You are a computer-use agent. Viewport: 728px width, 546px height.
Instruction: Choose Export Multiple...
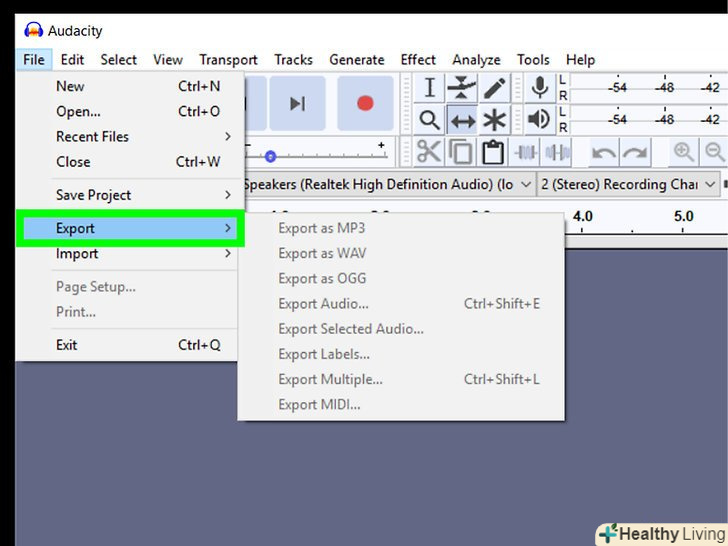pyautogui.click(x=401, y=379)
